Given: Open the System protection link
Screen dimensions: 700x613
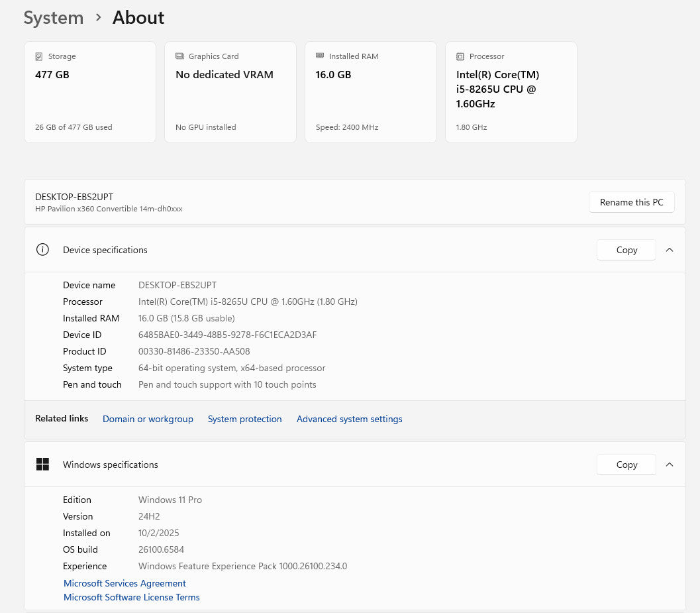Looking at the screenshot, I should 244,419.
